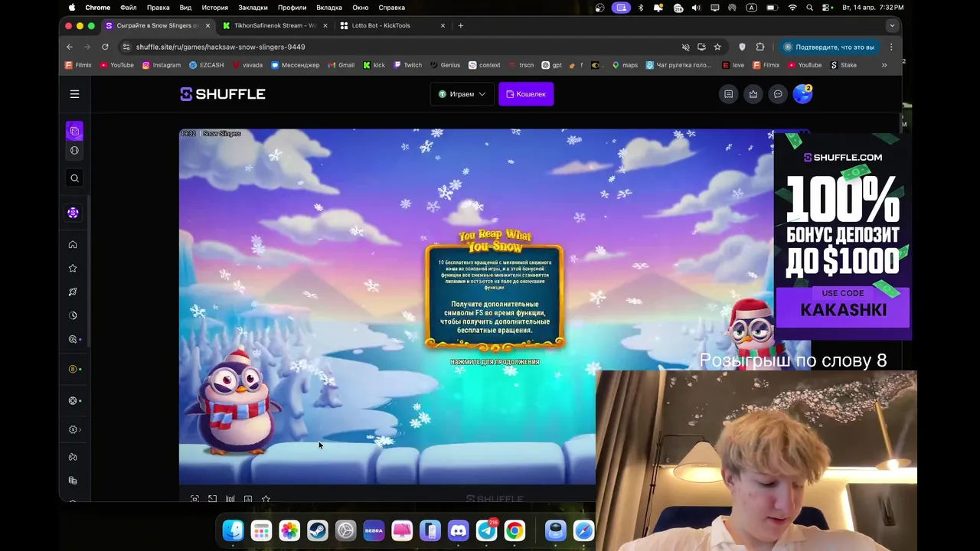Click the sidebar poker-chip icon with green dot
980x551 pixels.
[74, 400]
